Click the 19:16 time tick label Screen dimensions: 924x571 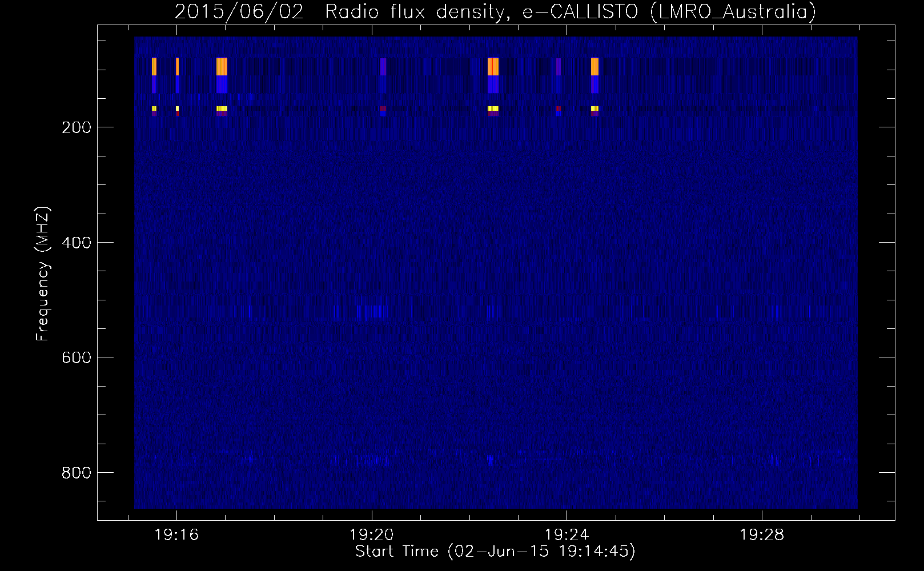(x=176, y=535)
